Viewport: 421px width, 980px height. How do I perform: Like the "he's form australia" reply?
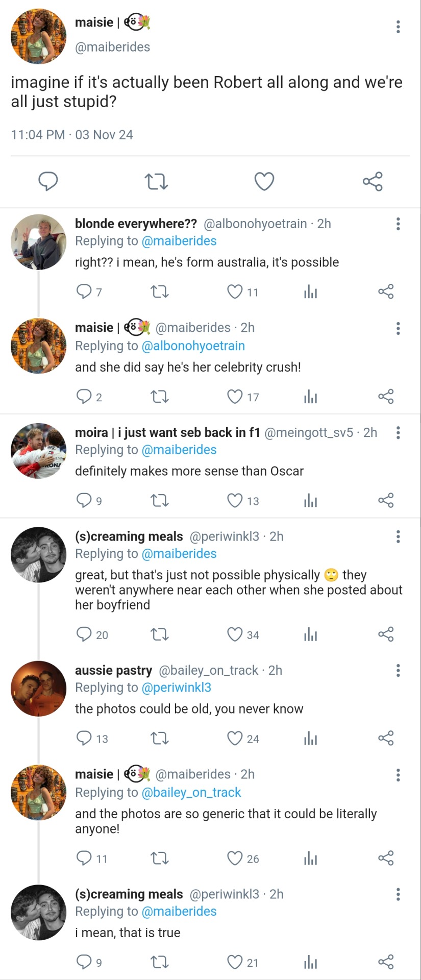click(235, 292)
